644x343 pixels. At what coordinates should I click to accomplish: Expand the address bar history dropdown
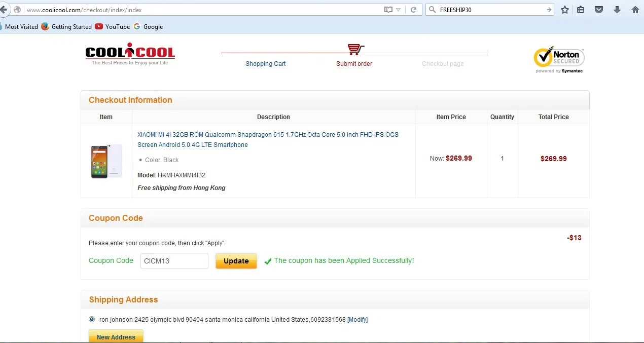tap(399, 10)
